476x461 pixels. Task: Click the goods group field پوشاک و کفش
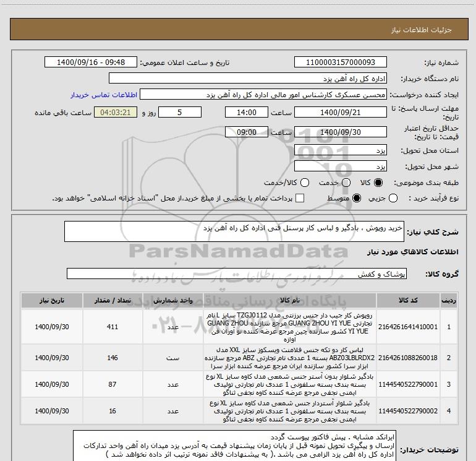pyautogui.click(x=237, y=274)
